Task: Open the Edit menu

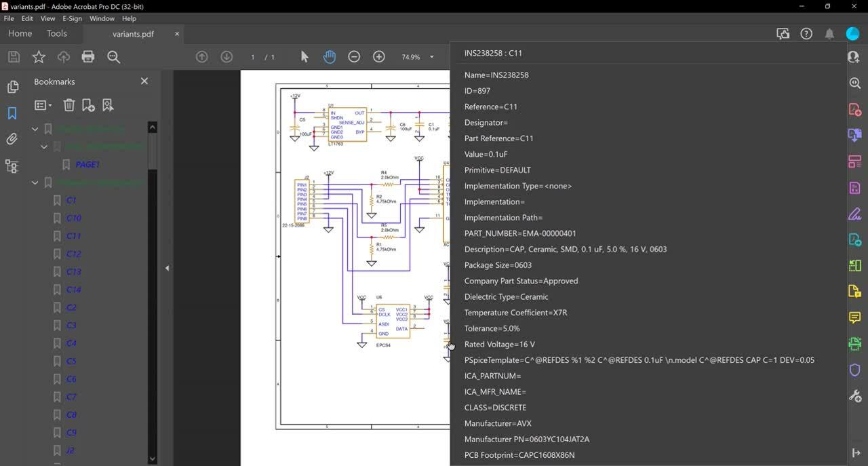Action: click(26, 18)
